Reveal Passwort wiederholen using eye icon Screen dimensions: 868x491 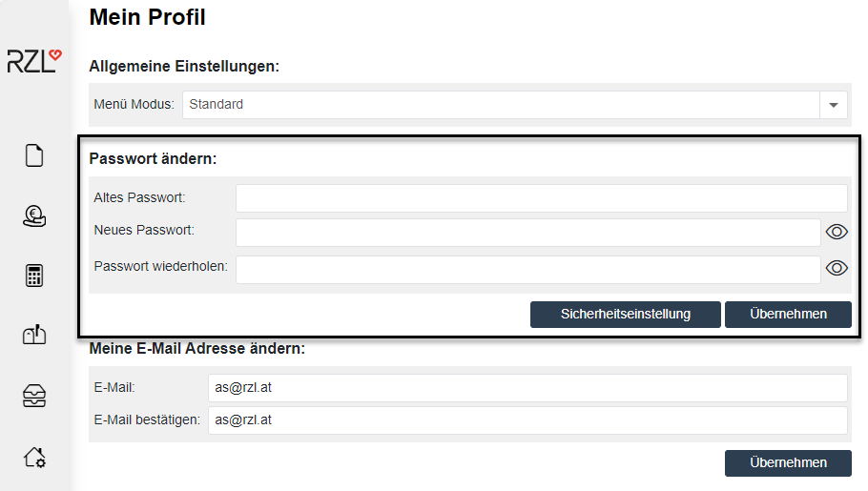pyautogui.click(x=837, y=268)
